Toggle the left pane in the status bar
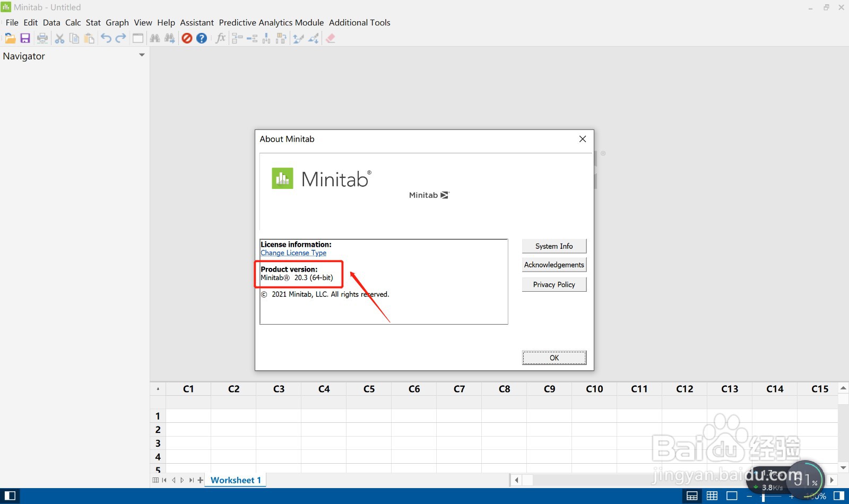The image size is (849, 504). 10,496
